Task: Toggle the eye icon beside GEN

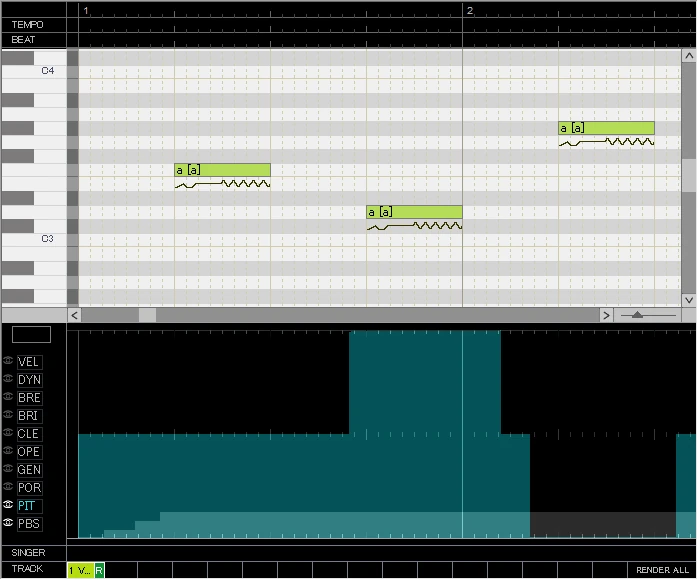Action: pos(8,469)
